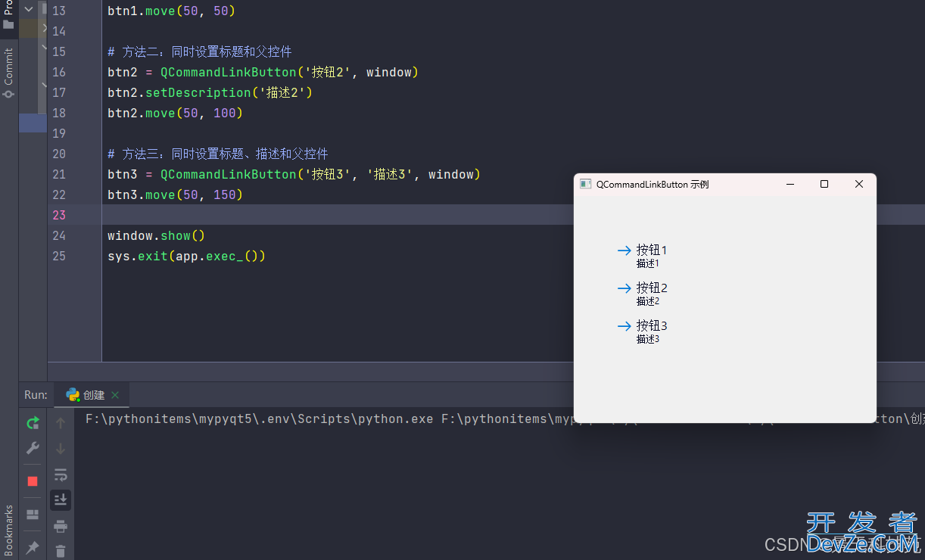
Task: Click the down arrow in Run console
Action: (x=61, y=449)
